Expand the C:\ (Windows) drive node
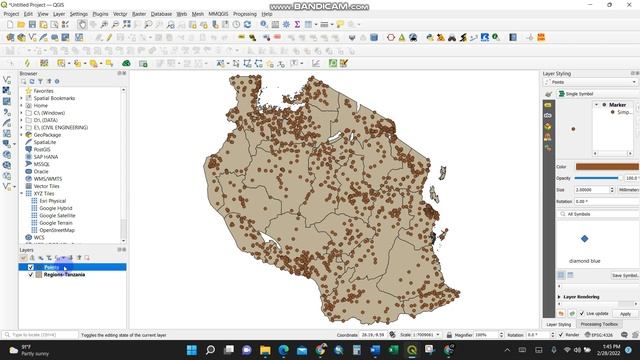Image resolution: width=640 pixels, height=360 pixels. tap(22, 113)
